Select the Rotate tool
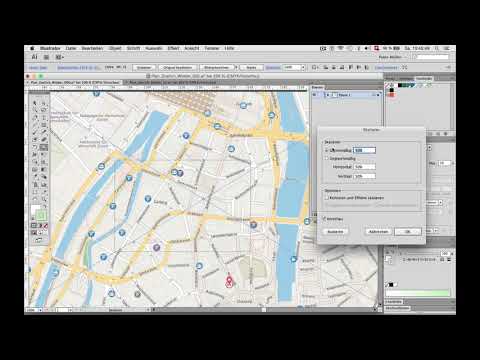 click(35, 147)
